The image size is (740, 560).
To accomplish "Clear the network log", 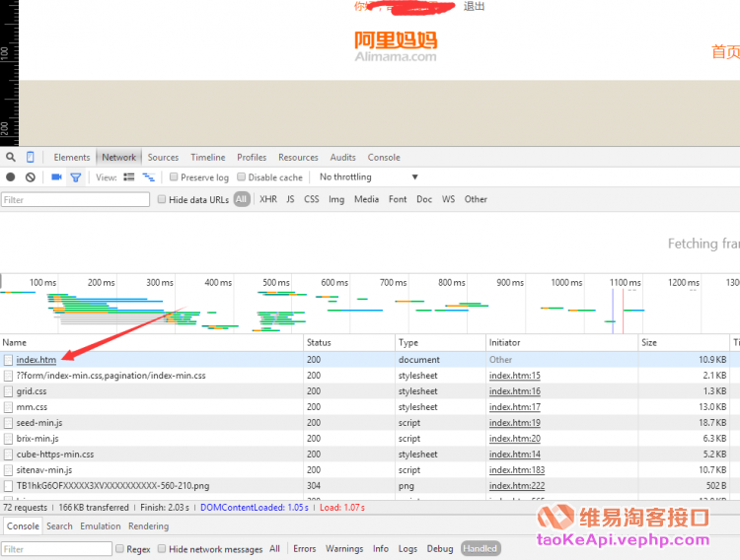I will pyautogui.click(x=31, y=177).
